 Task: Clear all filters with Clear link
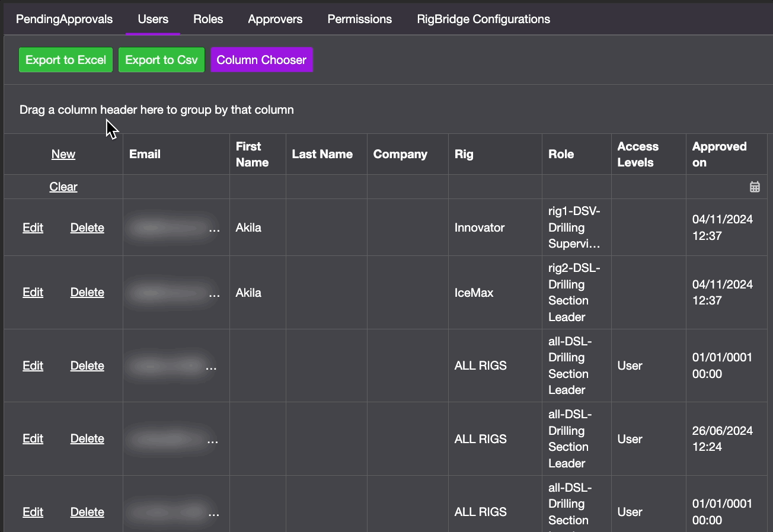pos(63,187)
